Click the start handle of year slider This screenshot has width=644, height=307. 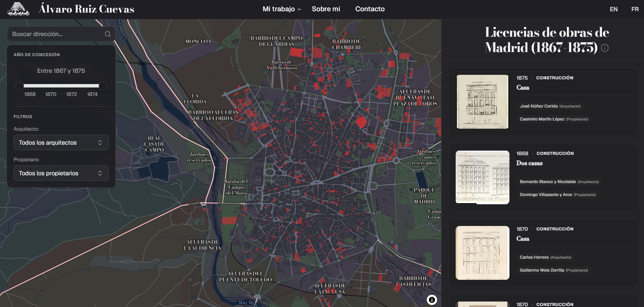(x=20, y=86)
